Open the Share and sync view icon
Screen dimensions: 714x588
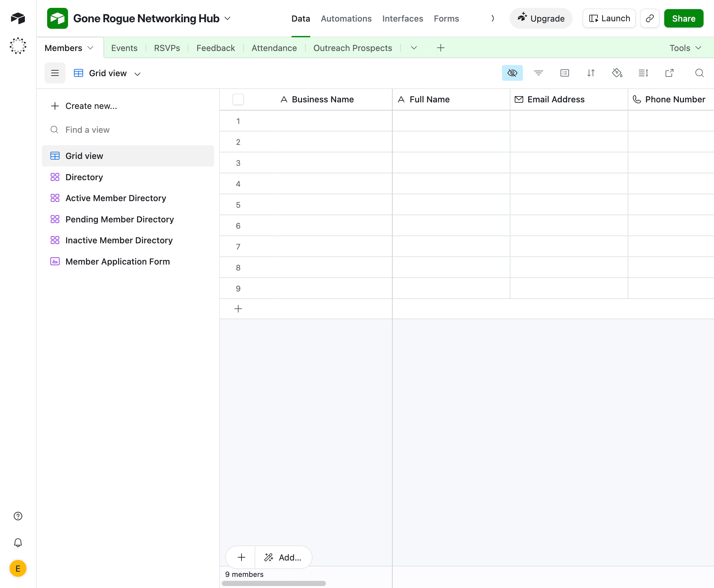[669, 73]
